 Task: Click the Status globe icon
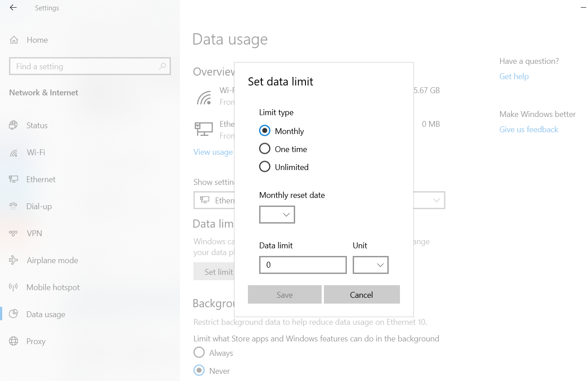coord(13,126)
